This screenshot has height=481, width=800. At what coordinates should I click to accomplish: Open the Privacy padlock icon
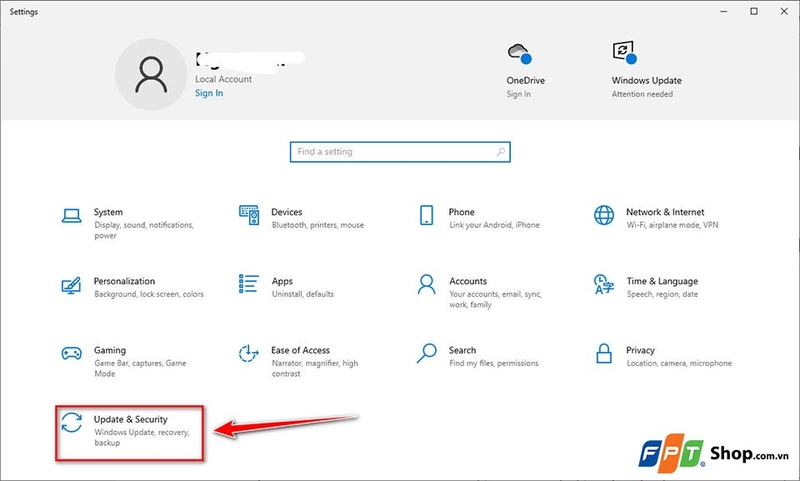pyautogui.click(x=604, y=353)
